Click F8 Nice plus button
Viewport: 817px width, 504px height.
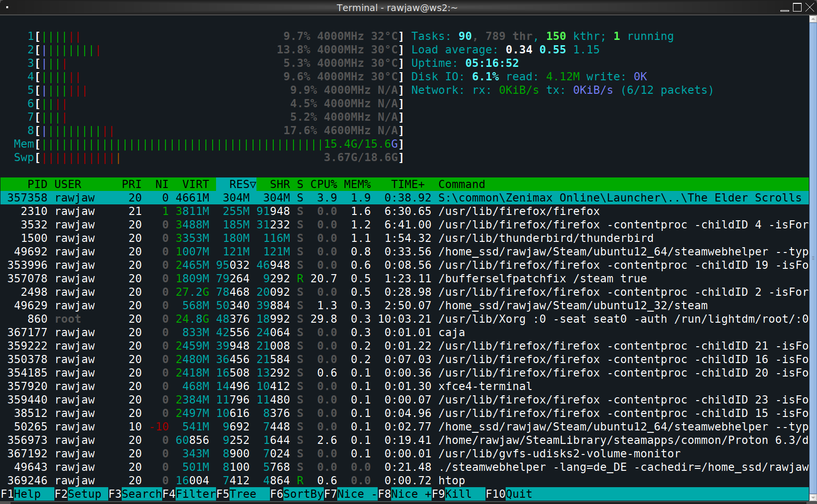coord(405,494)
